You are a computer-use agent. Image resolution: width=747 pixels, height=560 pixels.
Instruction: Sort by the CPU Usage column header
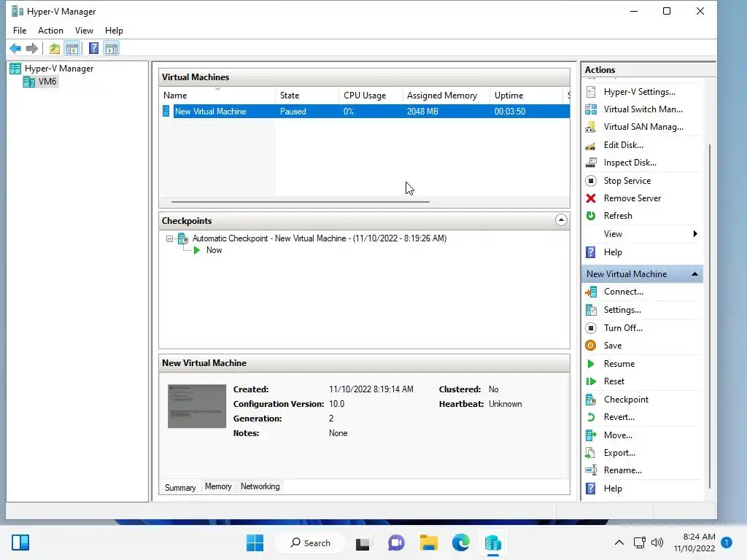pyautogui.click(x=371, y=96)
